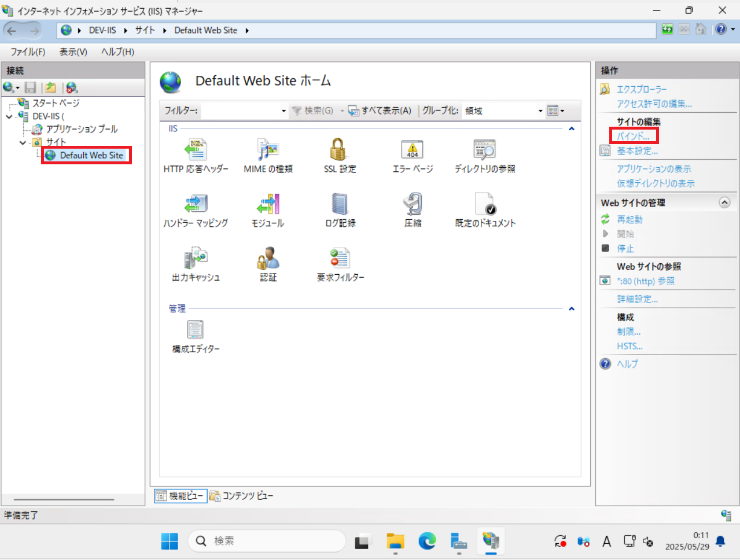The height and width of the screenshot is (560, 740).
Task: Click the エクスプローラー action link
Action: (x=642, y=89)
